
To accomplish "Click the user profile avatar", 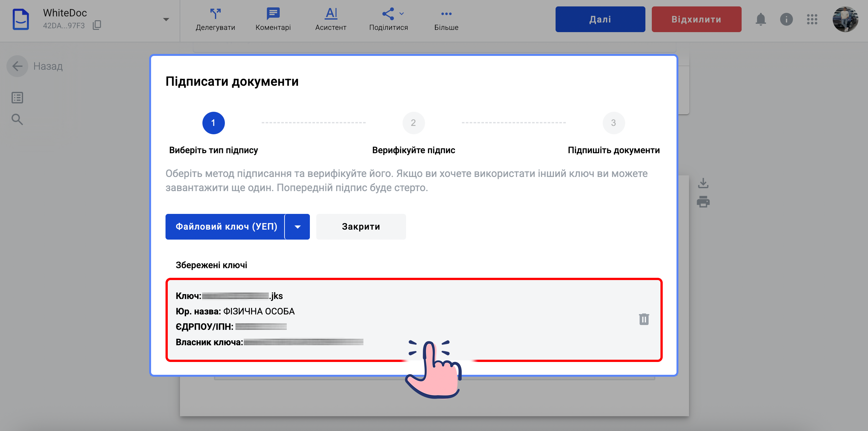I will click(845, 19).
